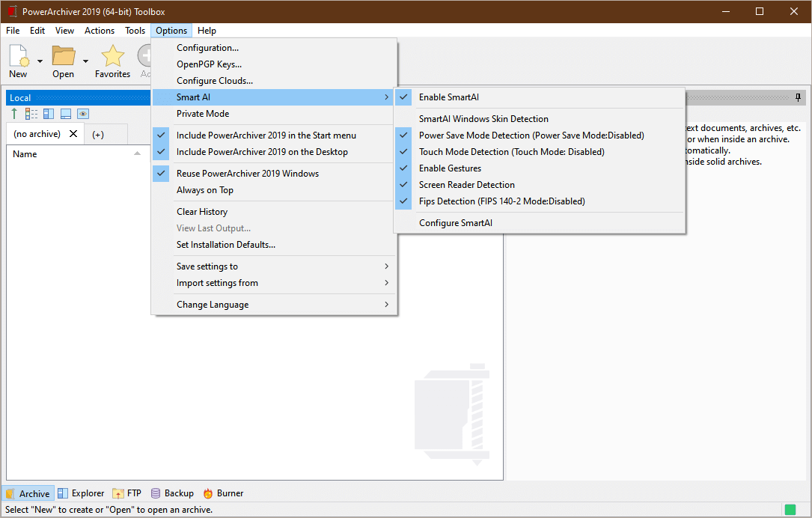
Task: Toggle Enable SmartAI option
Action: [x=540, y=97]
